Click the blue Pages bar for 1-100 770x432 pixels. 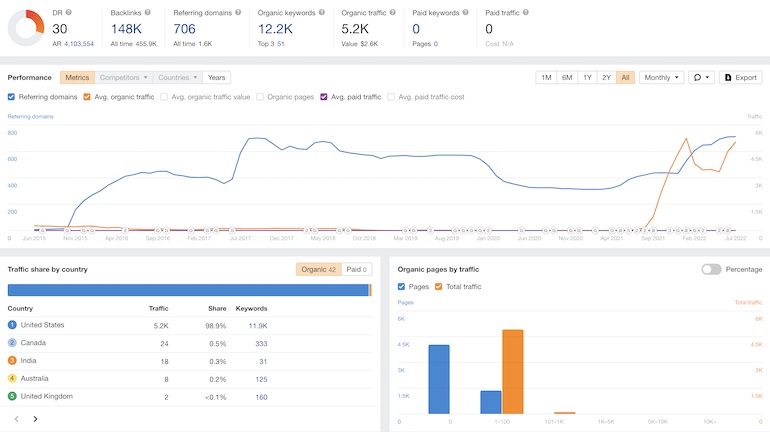pos(491,403)
